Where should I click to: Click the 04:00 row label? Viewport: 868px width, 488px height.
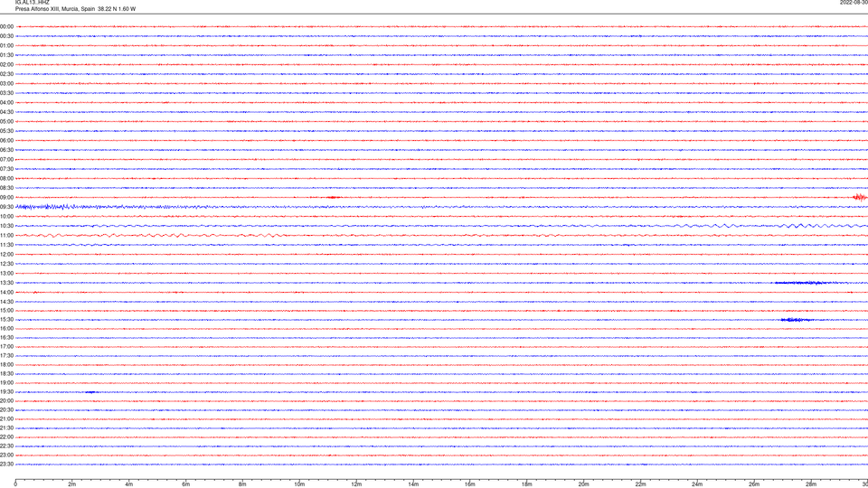point(6,102)
